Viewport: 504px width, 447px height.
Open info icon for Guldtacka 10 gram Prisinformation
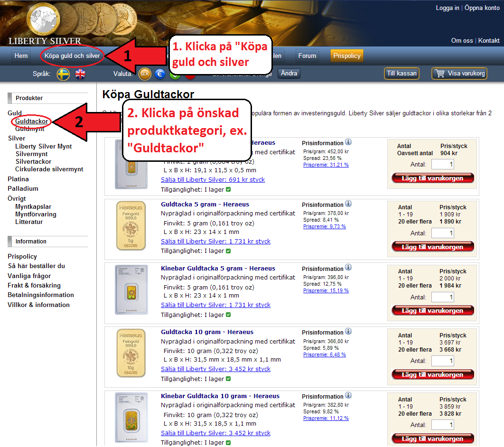coord(348,331)
